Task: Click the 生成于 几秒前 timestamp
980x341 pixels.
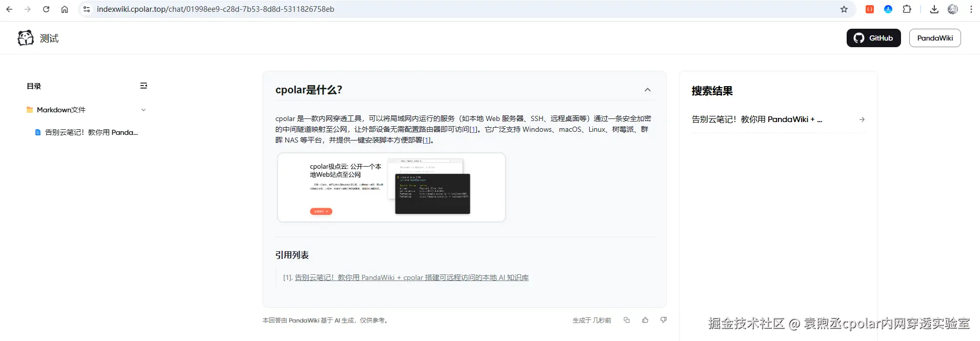Action: coord(592,320)
